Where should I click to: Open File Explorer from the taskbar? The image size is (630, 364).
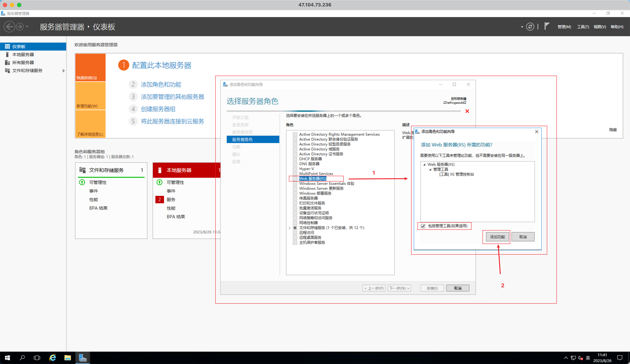tap(67, 357)
